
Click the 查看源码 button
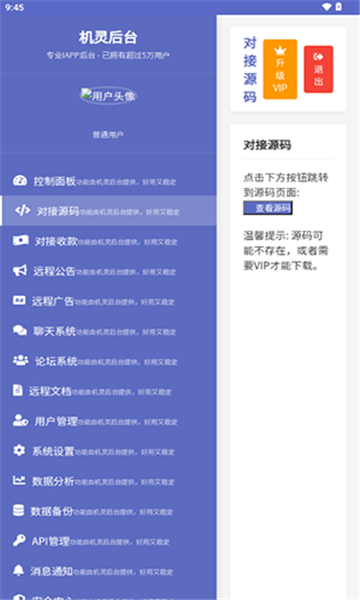pos(268,208)
